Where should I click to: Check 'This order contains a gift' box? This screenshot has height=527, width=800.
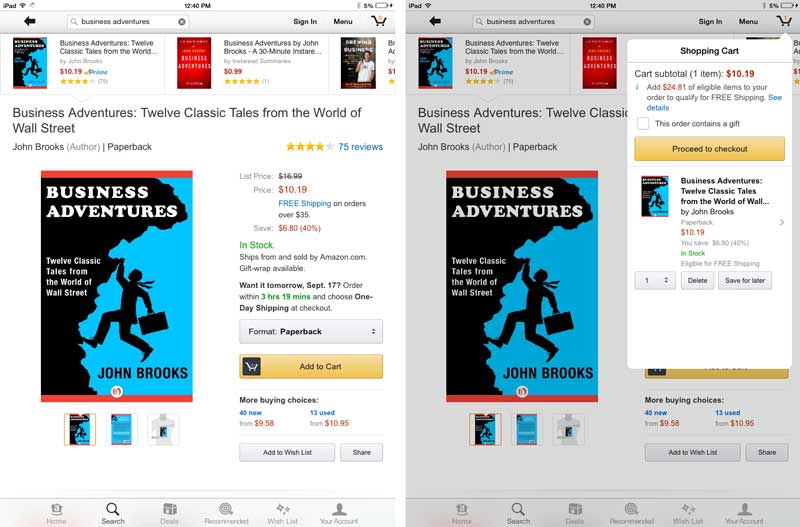(x=643, y=123)
